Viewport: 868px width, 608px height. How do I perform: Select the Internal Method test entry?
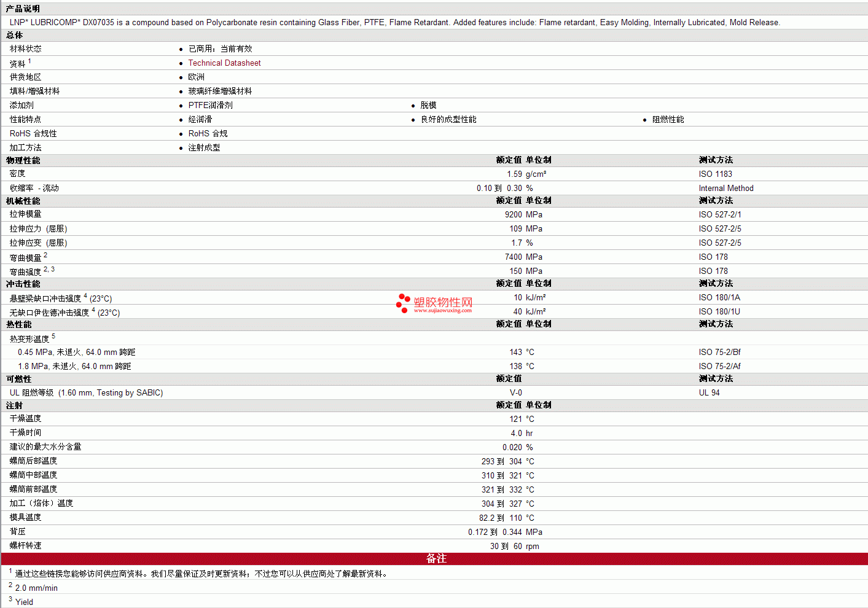[726, 188]
